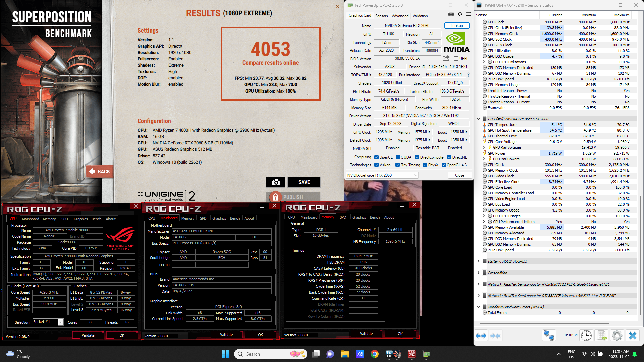Screen dimensions: 644x362
Task: Open taskbar clock and date
Action: [620, 354]
